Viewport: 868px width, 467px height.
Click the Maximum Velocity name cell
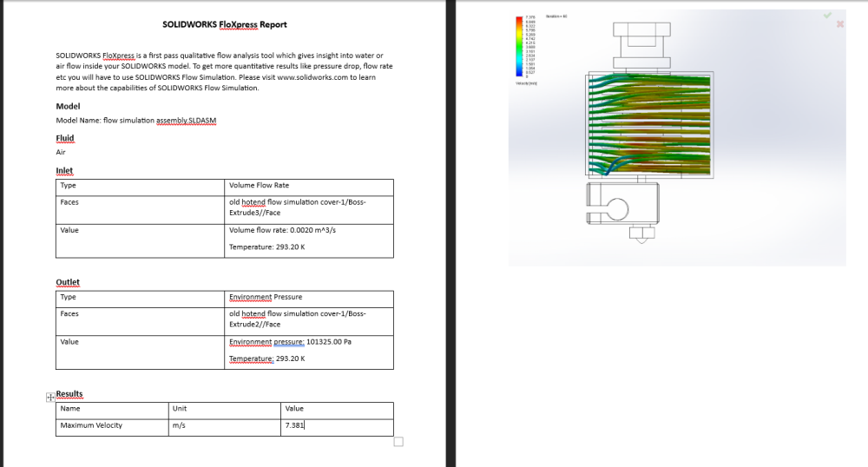[x=112, y=425]
